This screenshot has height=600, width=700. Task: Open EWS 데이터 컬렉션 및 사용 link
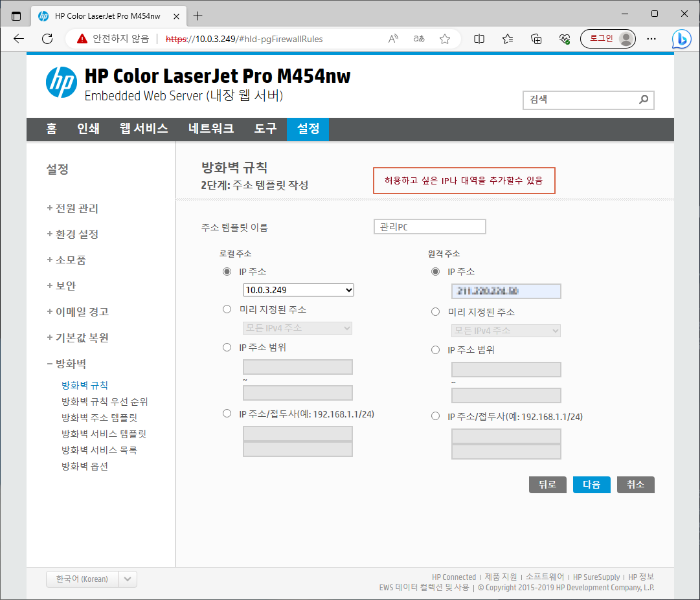point(424,588)
